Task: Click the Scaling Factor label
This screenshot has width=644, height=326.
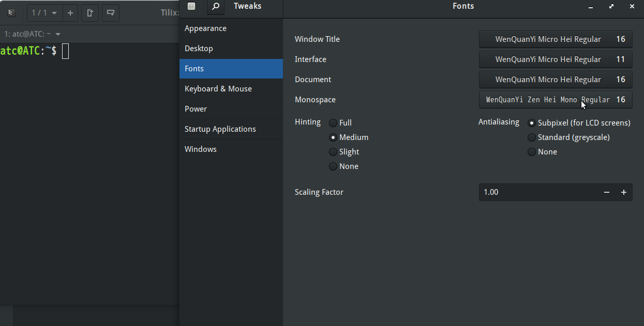Action: tap(319, 192)
